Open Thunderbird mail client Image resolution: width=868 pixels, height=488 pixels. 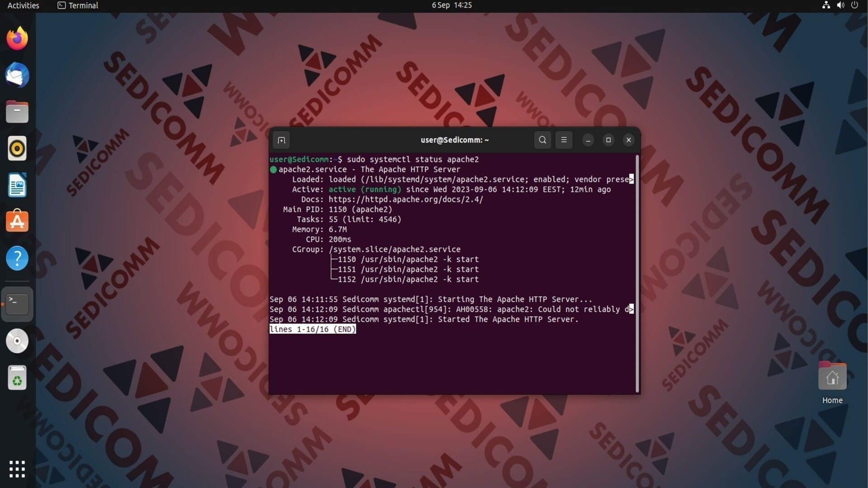17,75
